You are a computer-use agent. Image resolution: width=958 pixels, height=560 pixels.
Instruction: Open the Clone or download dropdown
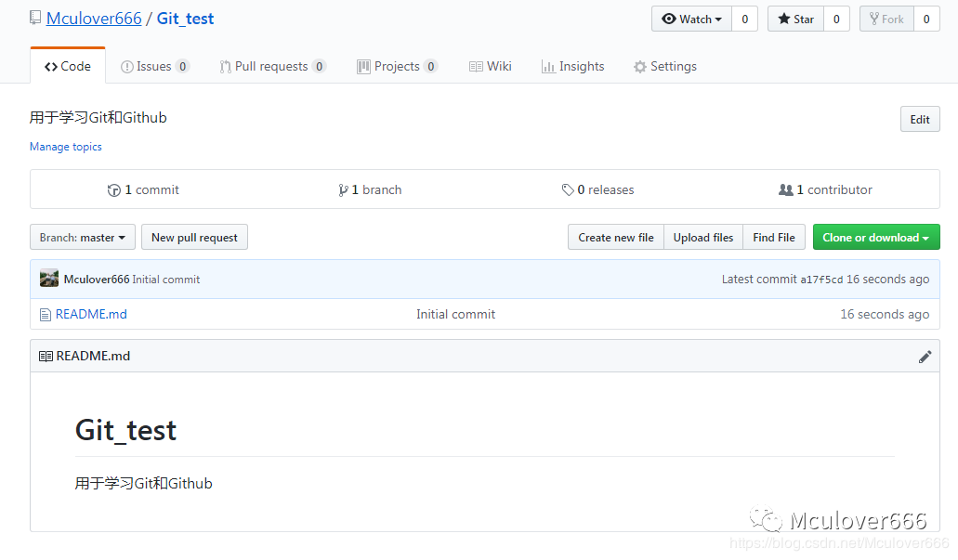875,238
